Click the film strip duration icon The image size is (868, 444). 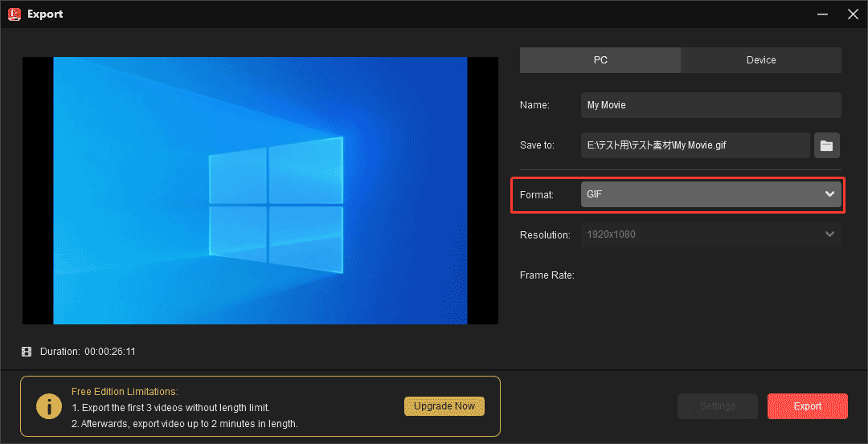pyautogui.click(x=27, y=352)
